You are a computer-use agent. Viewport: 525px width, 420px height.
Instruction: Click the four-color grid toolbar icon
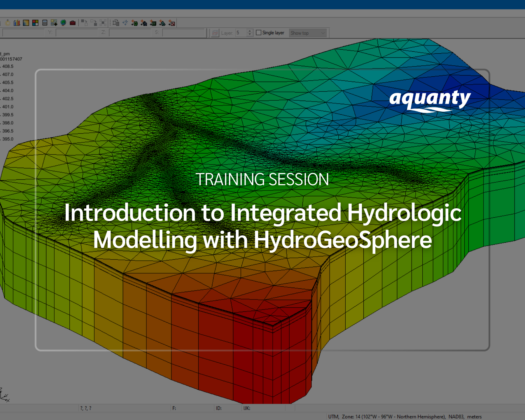(x=35, y=23)
